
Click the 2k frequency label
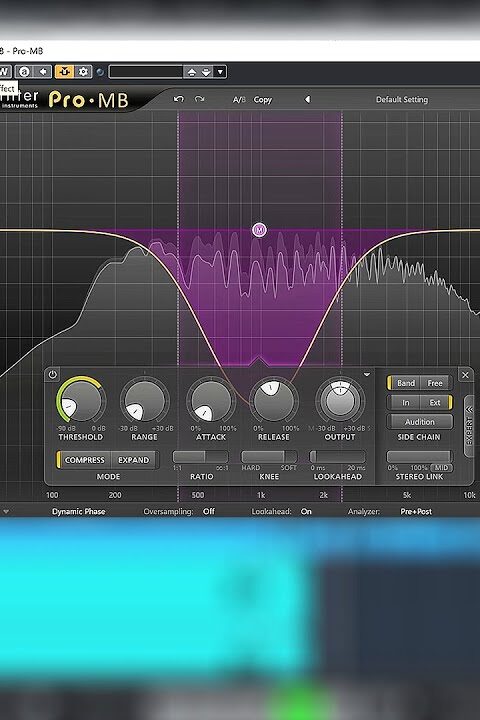pyautogui.click(x=323, y=495)
